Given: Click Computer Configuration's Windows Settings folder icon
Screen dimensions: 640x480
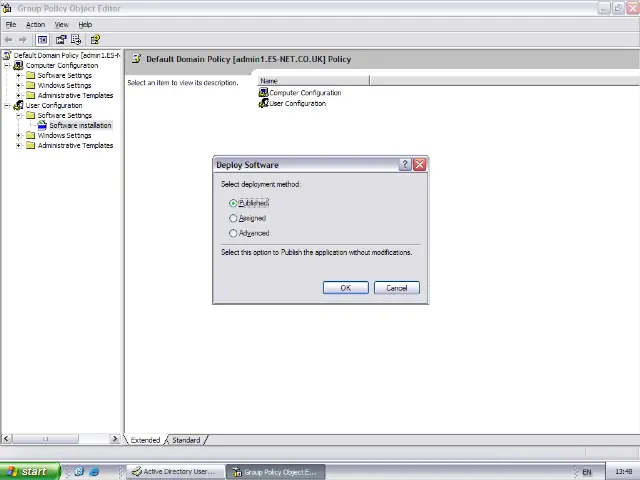Looking at the screenshot, I should (31, 85).
